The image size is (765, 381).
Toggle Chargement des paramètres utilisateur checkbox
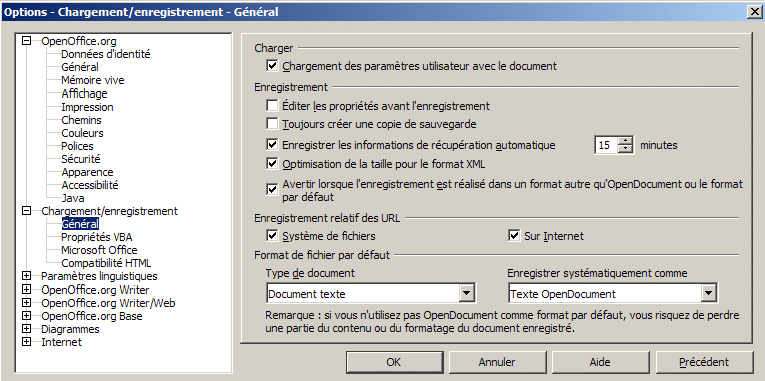[272, 65]
